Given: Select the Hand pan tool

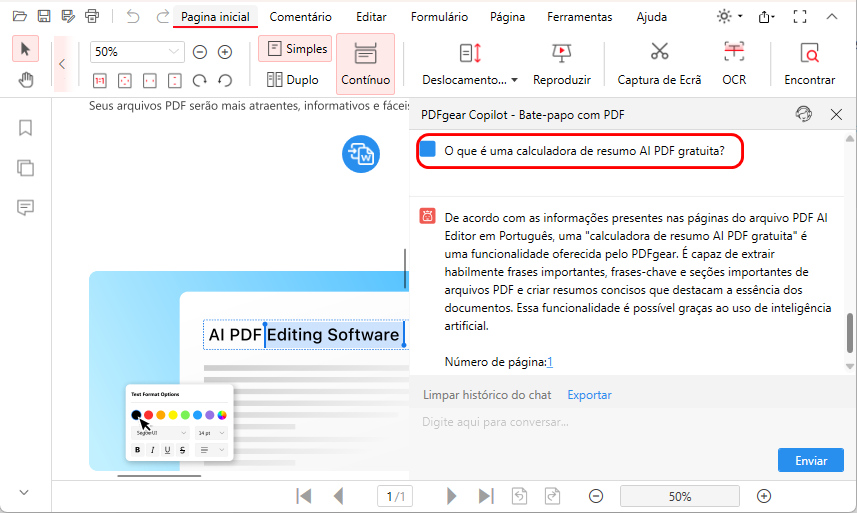Looking at the screenshot, I should (x=25, y=80).
